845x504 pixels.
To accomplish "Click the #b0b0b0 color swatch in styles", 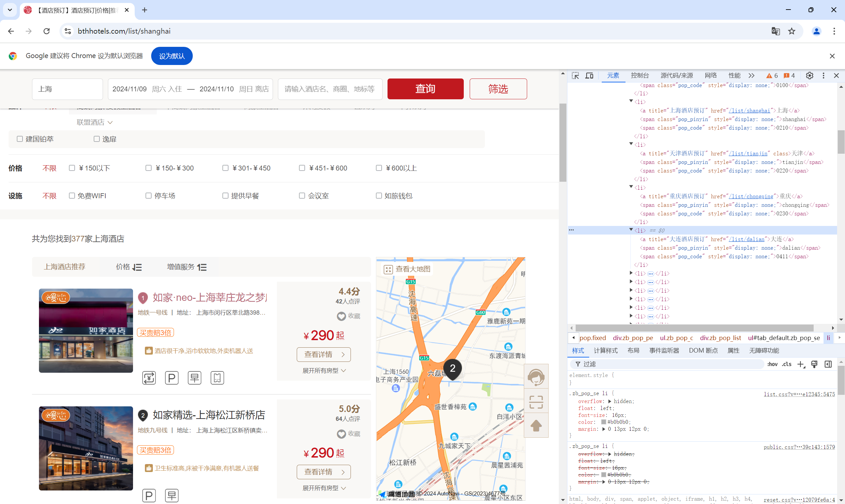I will click(603, 422).
